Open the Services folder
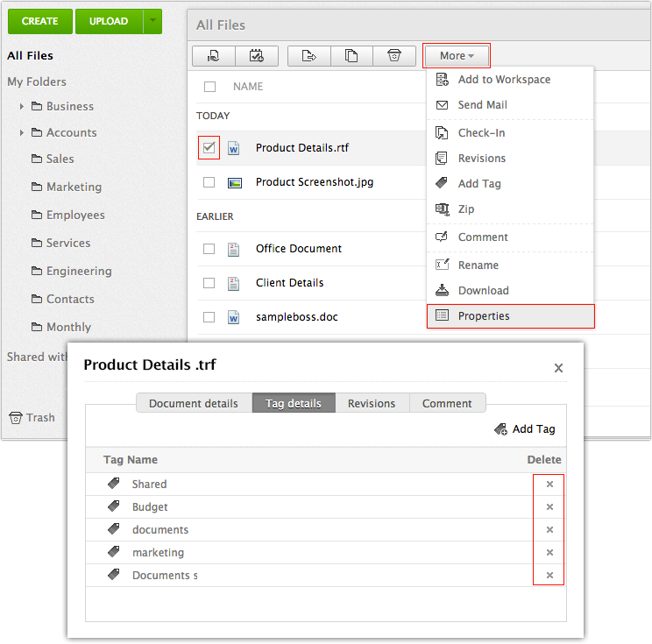This screenshot has height=644, width=652. pos(61,243)
